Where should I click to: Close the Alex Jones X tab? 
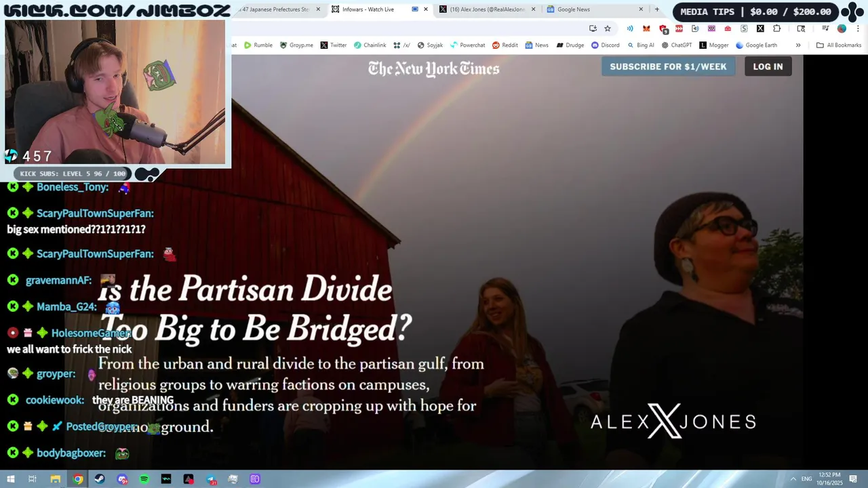click(533, 9)
